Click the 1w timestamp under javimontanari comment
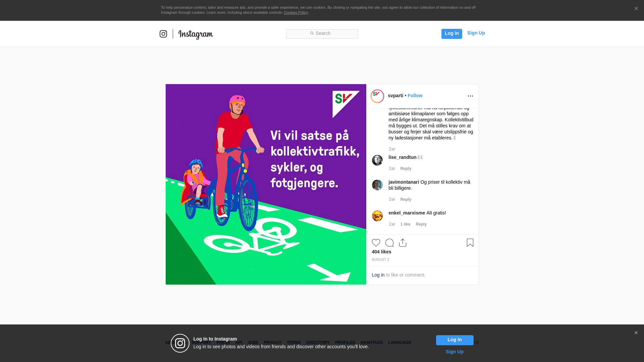 point(392,199)
